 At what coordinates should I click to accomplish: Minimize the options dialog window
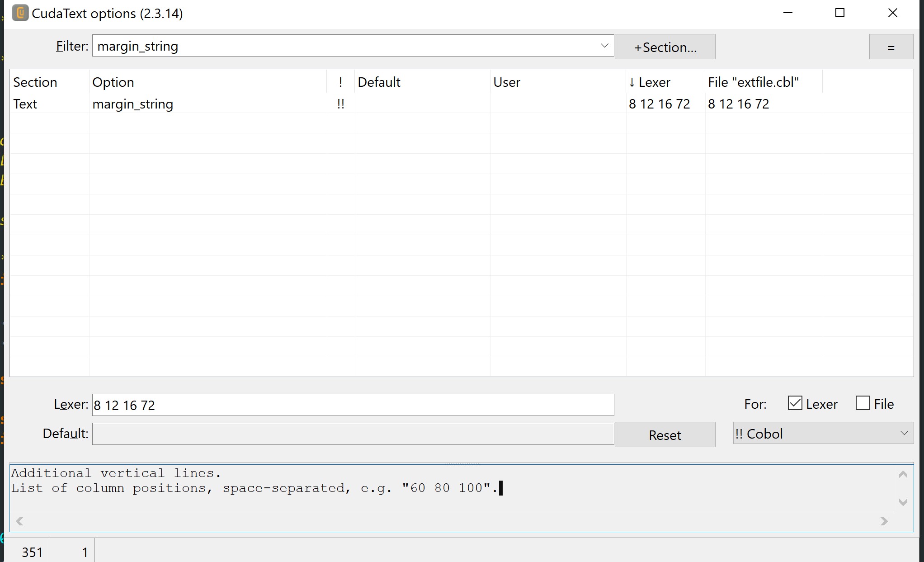[787, 13]
